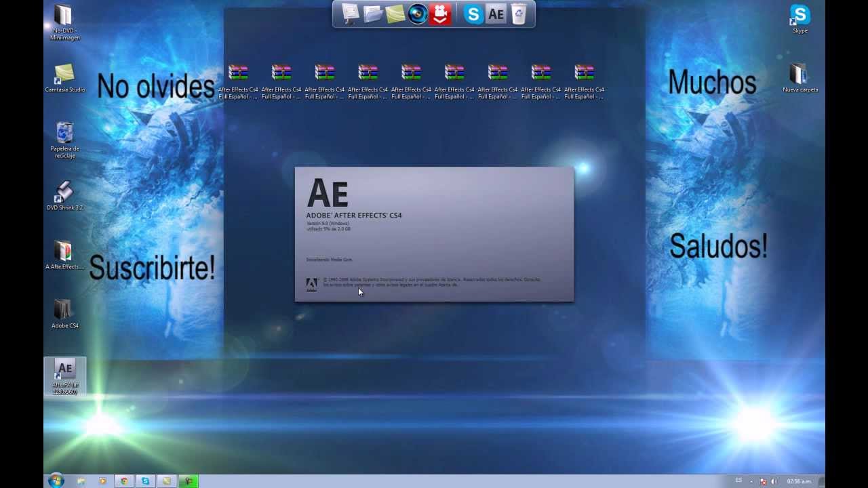The height and width of the screenshot is (488, 868).
Task: Open the recycle bin in the top dock
Action: [x=518, y=14]
